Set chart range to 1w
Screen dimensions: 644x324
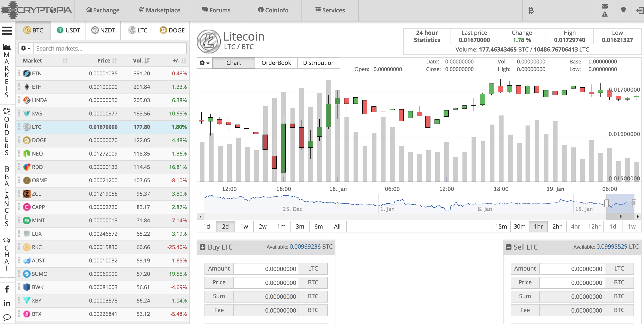pos(244,226)
